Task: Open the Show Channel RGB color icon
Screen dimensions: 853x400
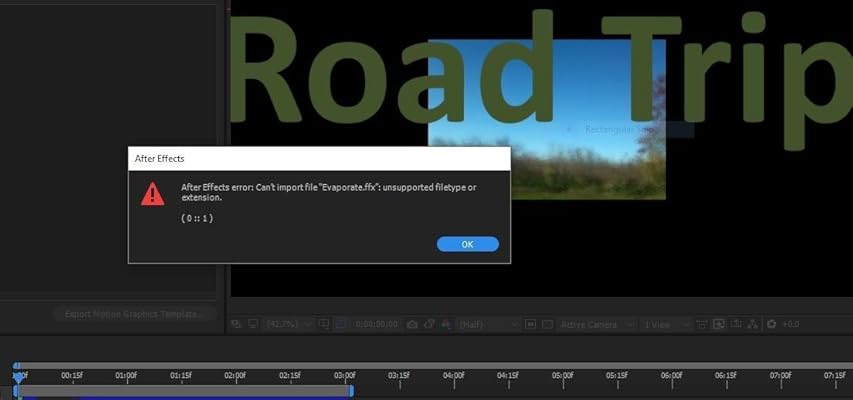Action: point(446,324)
